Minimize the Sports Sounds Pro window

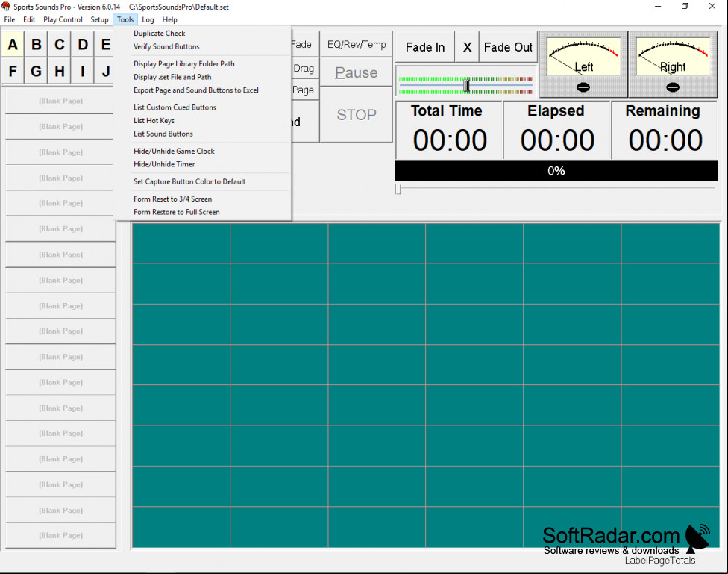point(658,7)
